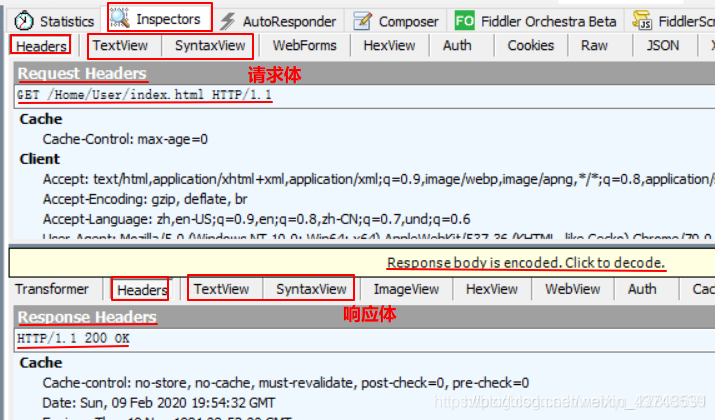
Task: Open the AutoResponder tab
Action: 278,21
